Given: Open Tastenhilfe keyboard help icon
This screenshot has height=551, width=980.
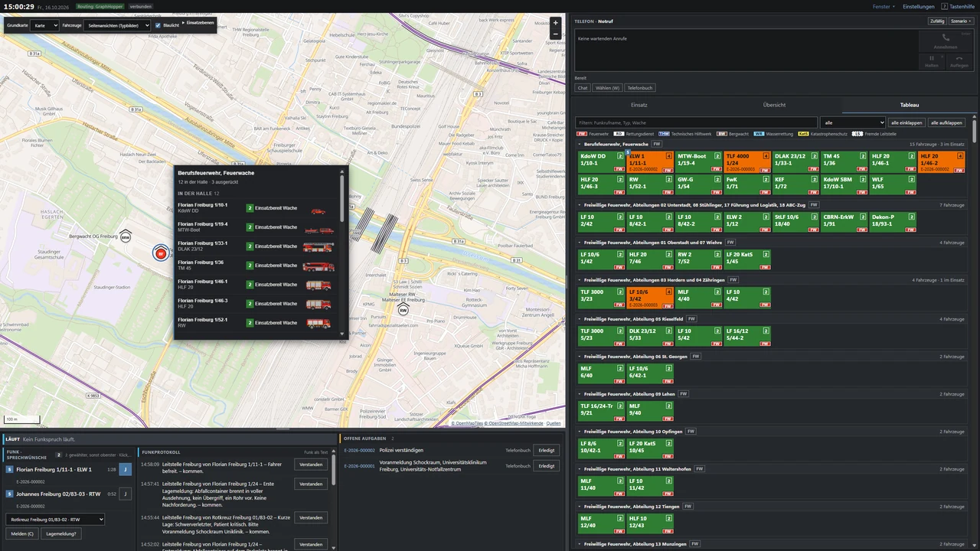Looking at the screenshot, I should pos(945,6).
